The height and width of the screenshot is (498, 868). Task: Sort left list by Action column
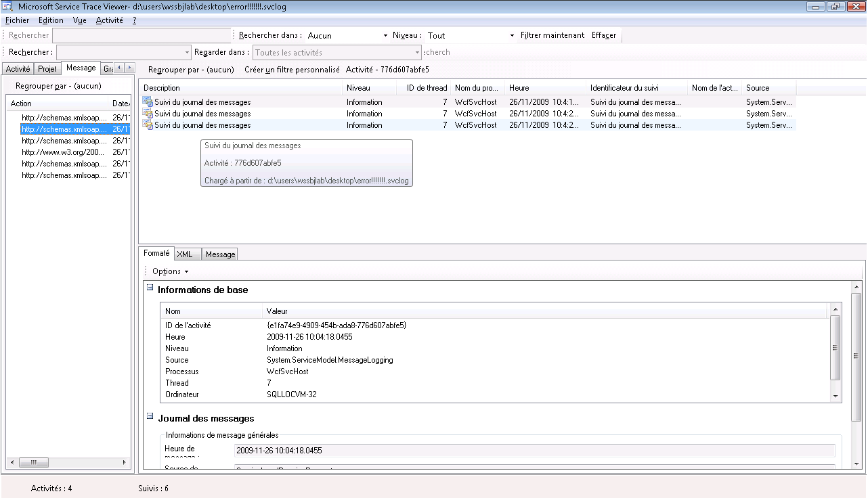point(58,104)
